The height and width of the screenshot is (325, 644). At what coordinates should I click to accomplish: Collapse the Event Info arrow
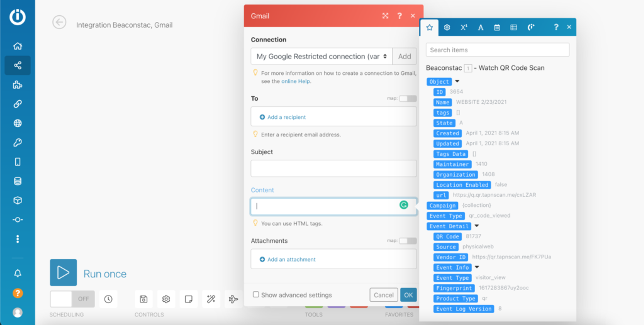477,267
